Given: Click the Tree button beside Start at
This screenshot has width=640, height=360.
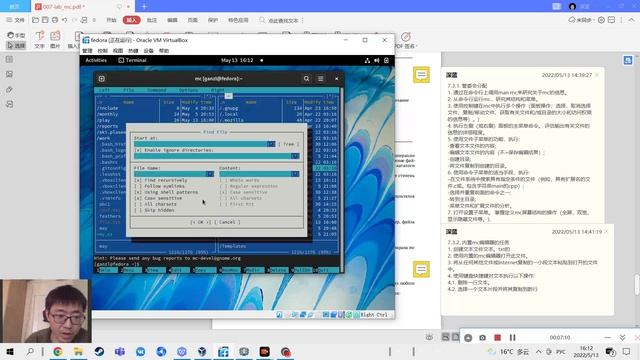Looking at the screenshot, I should [289, 144].
